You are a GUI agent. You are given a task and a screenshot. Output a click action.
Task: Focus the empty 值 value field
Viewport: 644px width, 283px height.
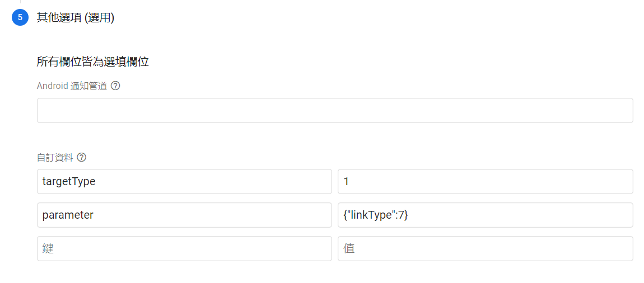click(x=485, y=248)
